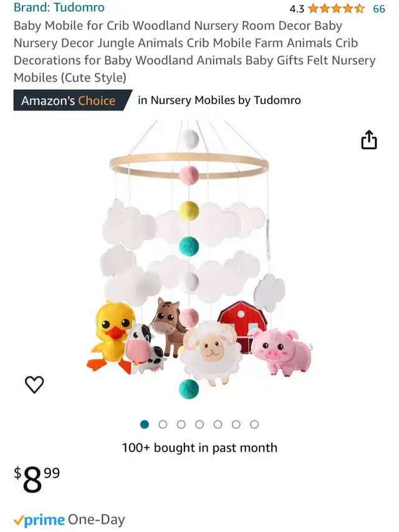
Task: Open Nursery Mobiles by Tudomro category
Action: 219,100
